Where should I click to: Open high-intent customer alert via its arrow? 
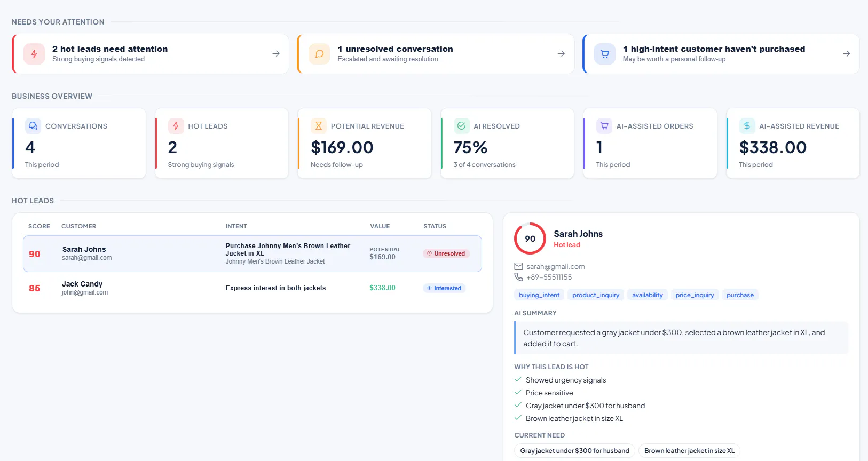pos(847,53)
